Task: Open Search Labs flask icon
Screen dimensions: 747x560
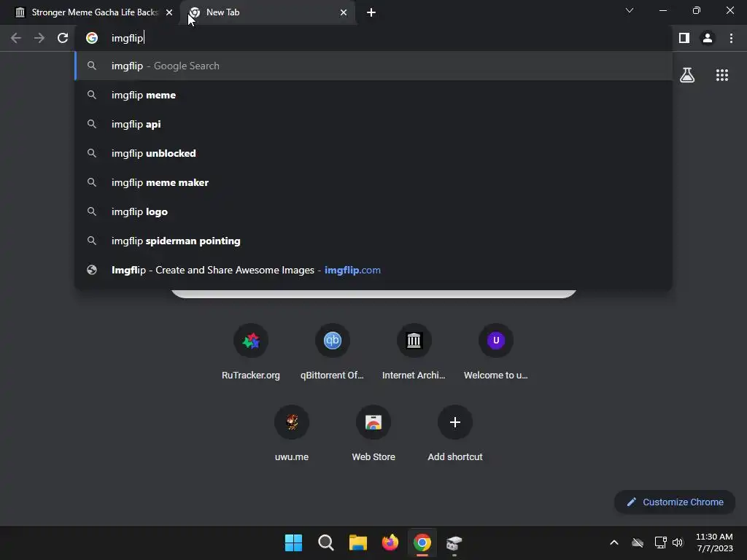Action: click(x=687, y=75)
